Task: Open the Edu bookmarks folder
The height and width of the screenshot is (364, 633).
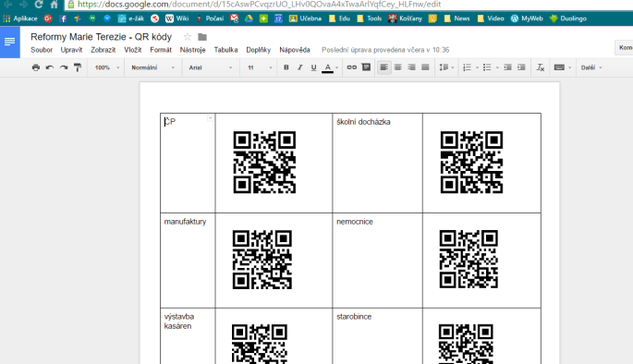Action: click(x=339, y=18)
